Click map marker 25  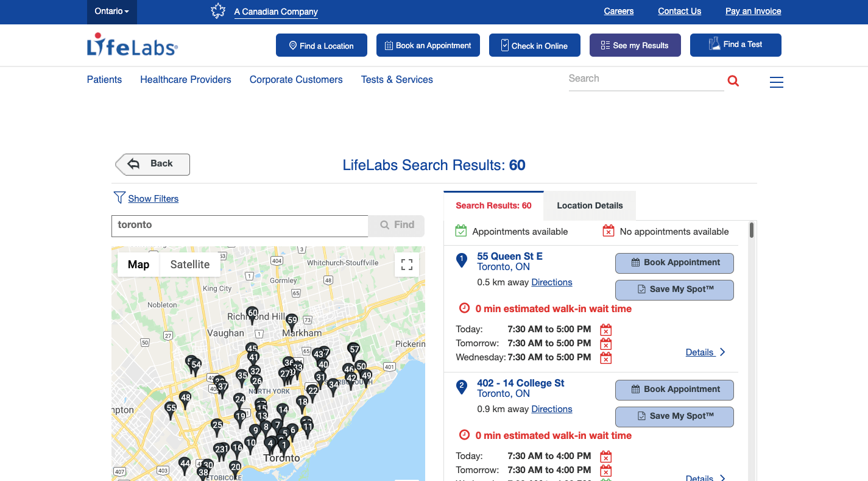(217, 427)
